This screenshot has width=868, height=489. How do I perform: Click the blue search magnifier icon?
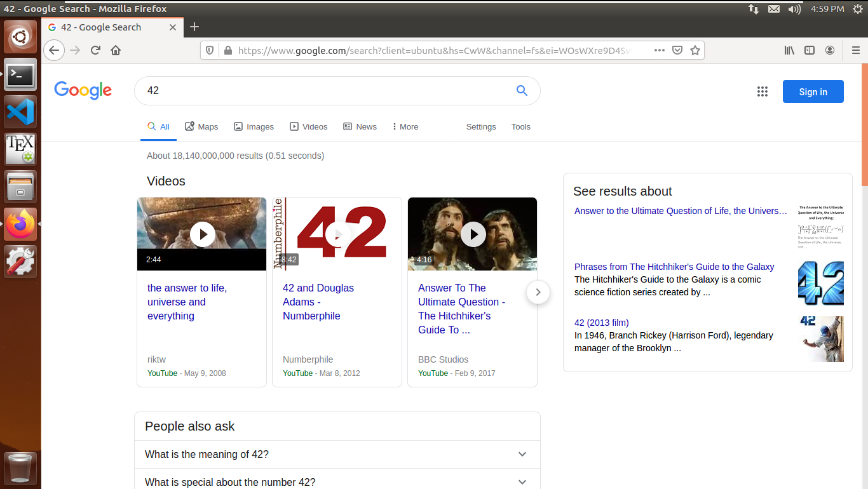click(522, 91)
